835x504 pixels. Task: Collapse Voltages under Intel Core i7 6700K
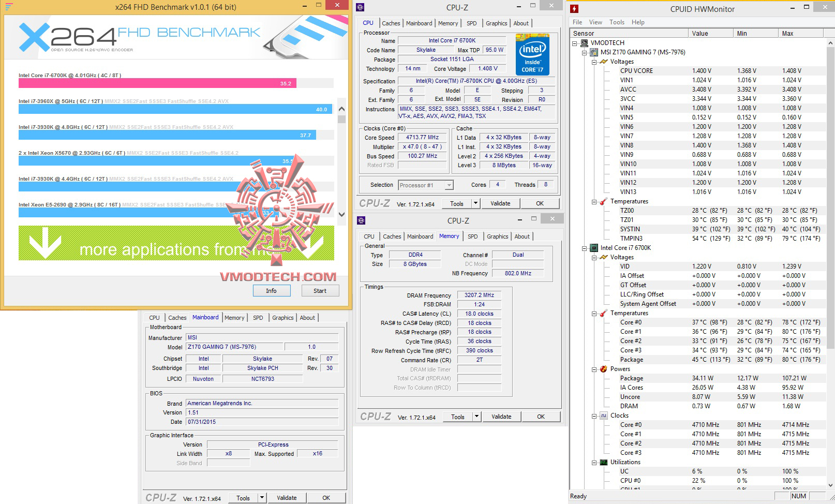coord(594,257)
